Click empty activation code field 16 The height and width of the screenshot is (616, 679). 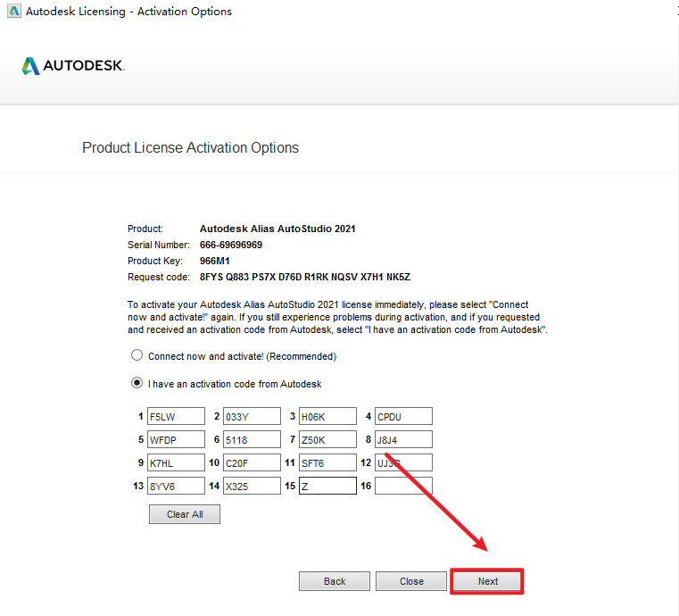coord(403,486)
